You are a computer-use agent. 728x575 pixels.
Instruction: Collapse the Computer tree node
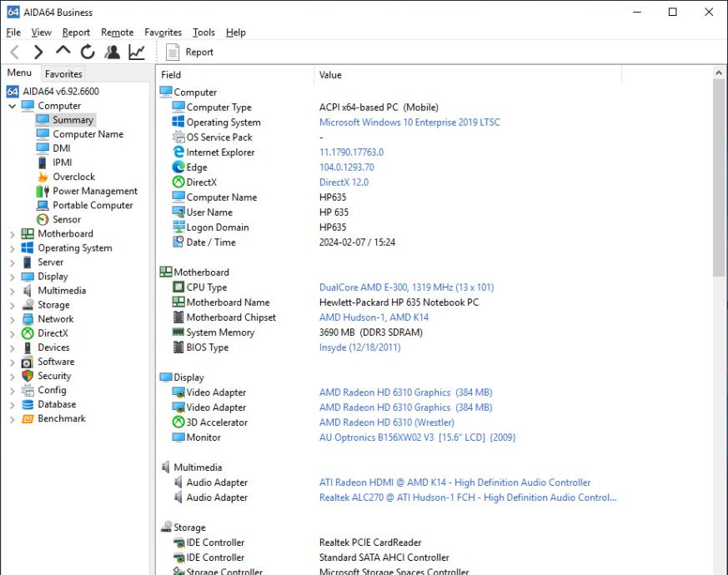click(12, 106)
